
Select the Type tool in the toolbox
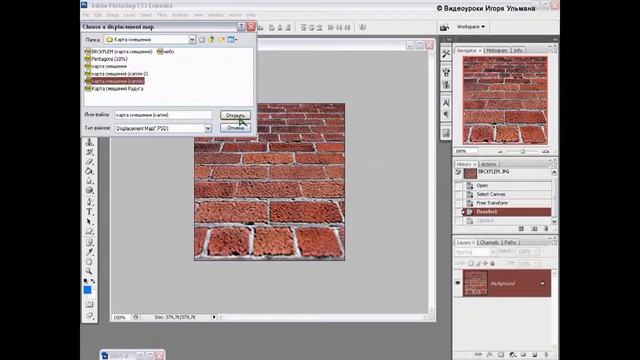pyautogui.click(x=89, y=211)
